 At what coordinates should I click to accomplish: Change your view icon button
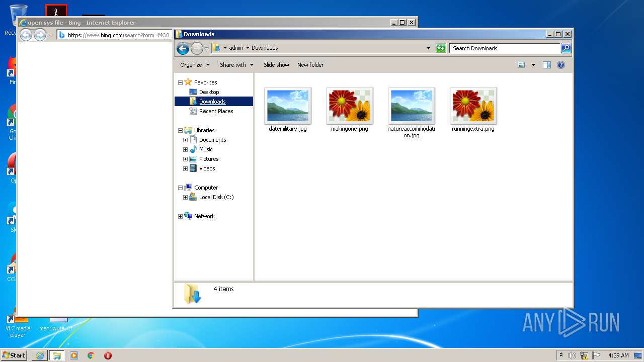click(521, 65)
